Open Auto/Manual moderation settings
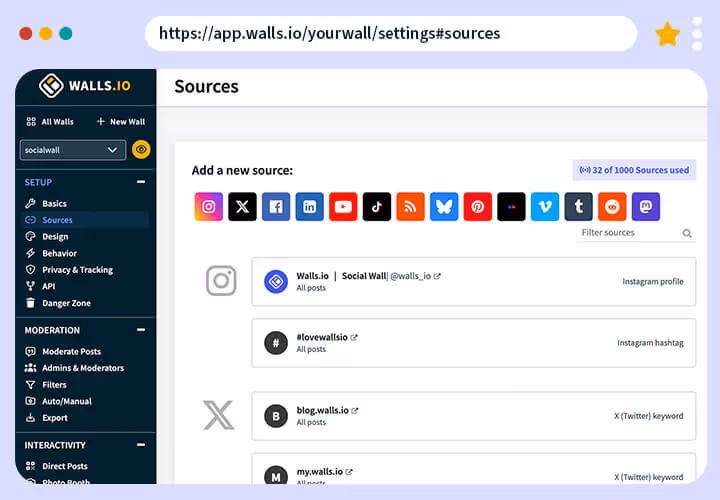720x500 pixels. point(58,401)
